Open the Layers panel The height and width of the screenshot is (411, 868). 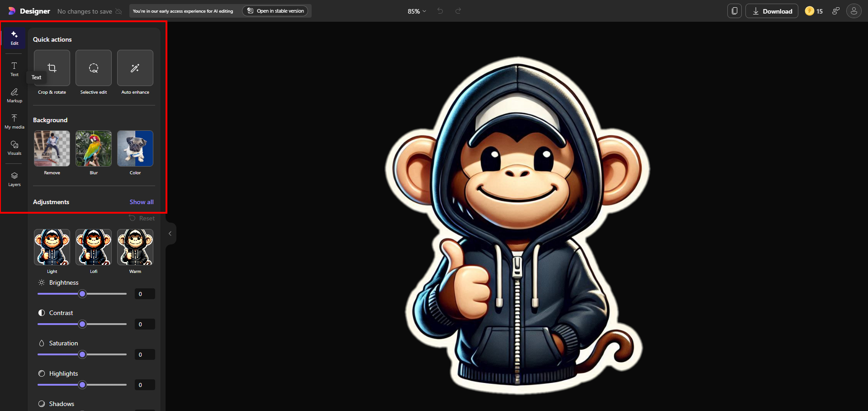click(14, 179)
